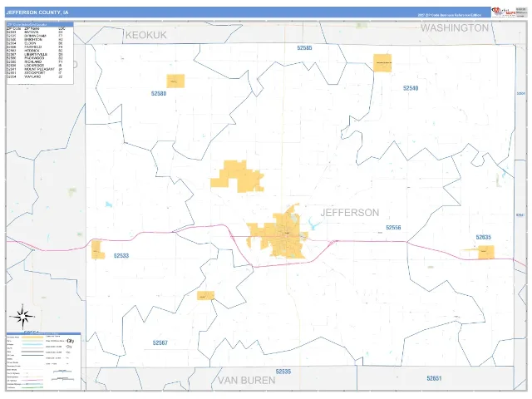This screenshot has height=399, width=532.
Task: Click the BATAVIA row in the ZIP index
Action: coord(35,32)
